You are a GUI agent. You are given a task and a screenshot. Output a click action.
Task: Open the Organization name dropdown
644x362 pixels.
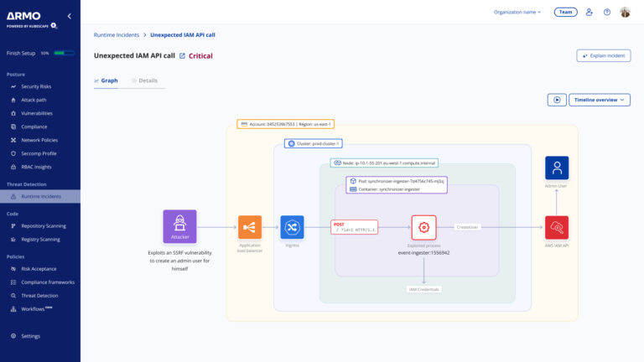pos(517,13)
